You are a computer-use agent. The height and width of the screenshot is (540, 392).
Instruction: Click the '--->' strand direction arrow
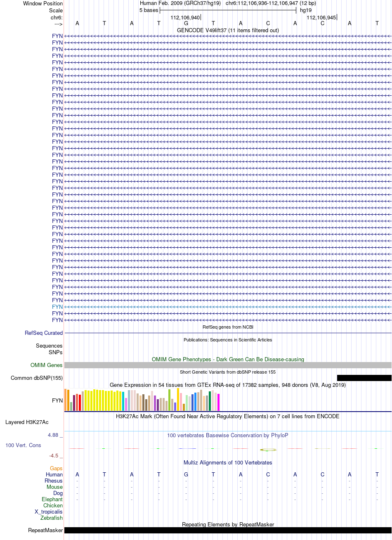(58, 24)
